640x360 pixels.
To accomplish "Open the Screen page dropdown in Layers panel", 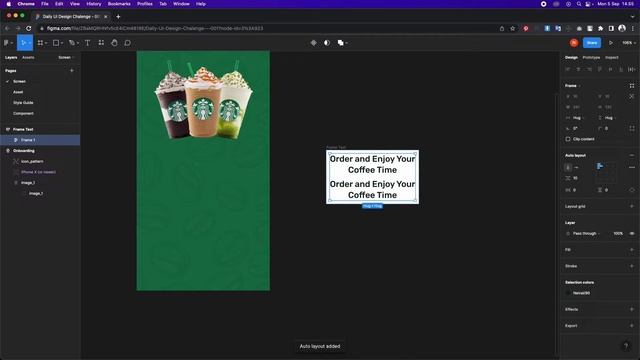I will (66, 58).
